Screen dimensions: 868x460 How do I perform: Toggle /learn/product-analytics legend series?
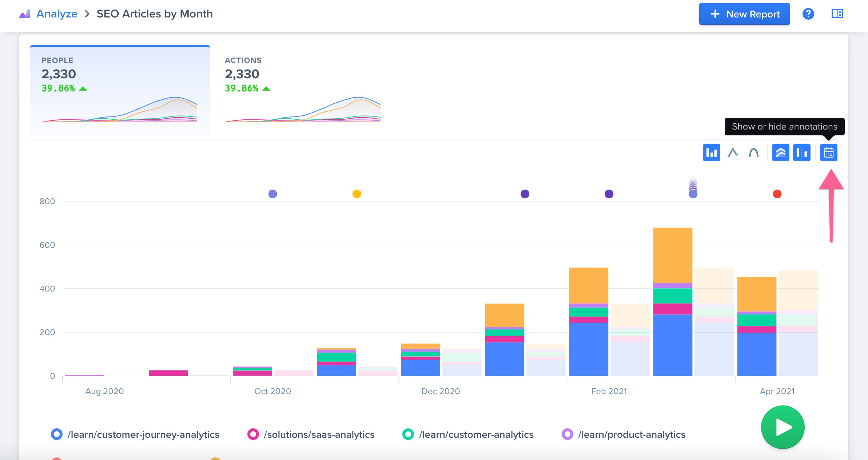(x=624, y=434)
